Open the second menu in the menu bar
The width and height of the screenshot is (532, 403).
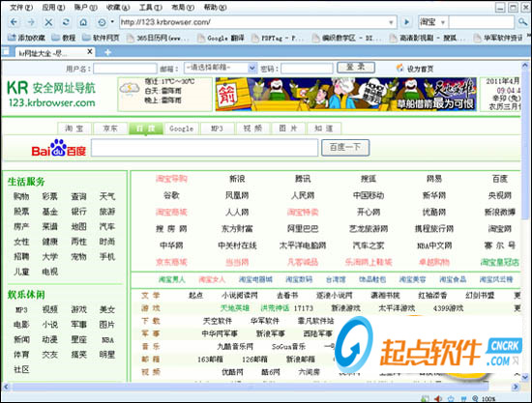(53, 7)
